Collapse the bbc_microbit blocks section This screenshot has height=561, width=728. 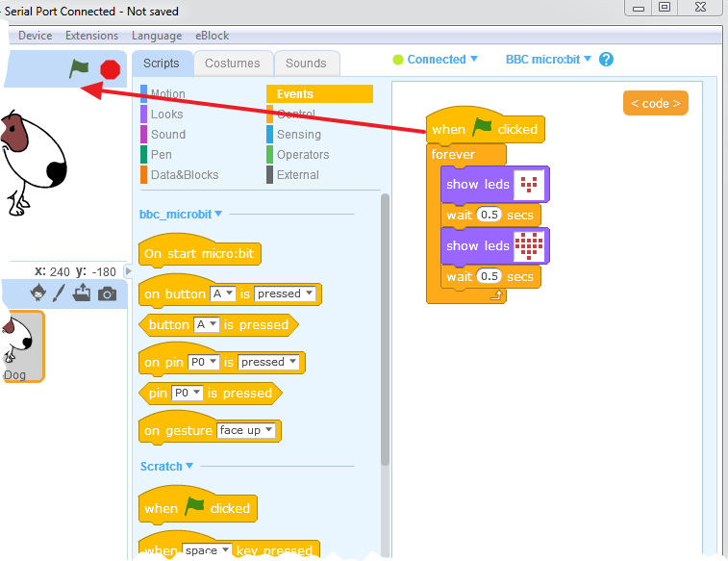tap(181, 214)
